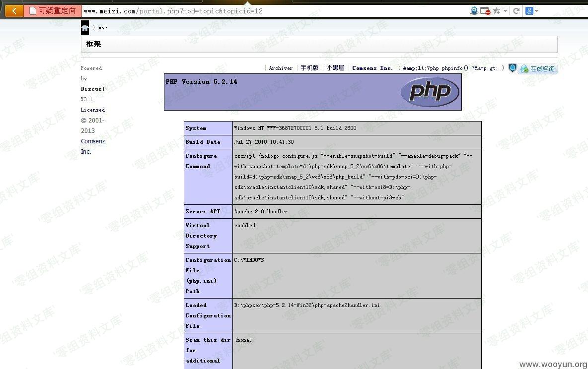
Task: Click the browser back arrow button
Action: pyautogui.click(x=14, y=10)
